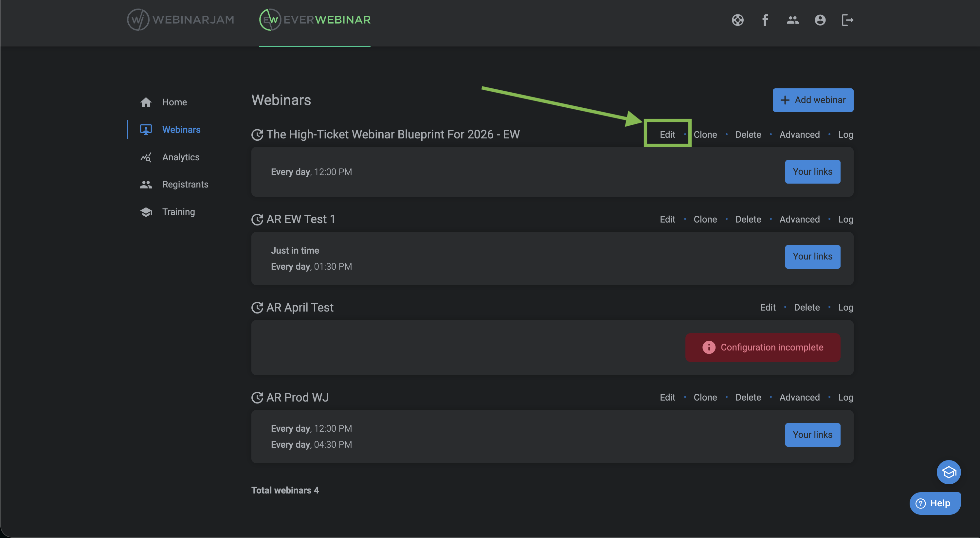The image size is (980, 538).
Task: Go to Home in the sidebar
Action: pyautogui.click(x=174, y=102)
